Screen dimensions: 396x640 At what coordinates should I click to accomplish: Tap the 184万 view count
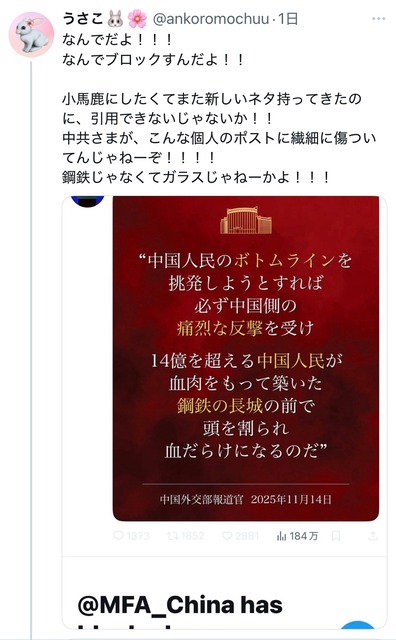click(304, 536)
